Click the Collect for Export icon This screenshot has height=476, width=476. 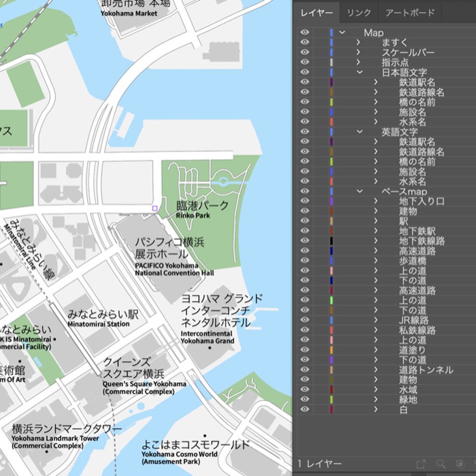click(421, 464)
